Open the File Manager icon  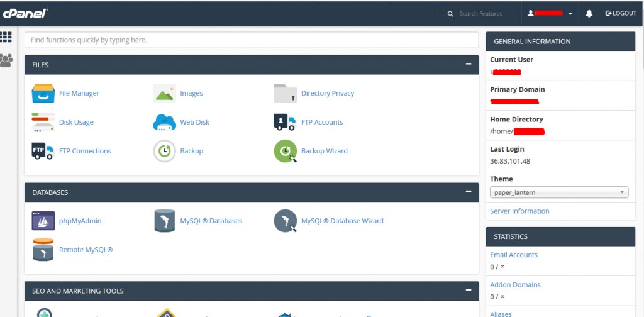[x=43, y=93]
